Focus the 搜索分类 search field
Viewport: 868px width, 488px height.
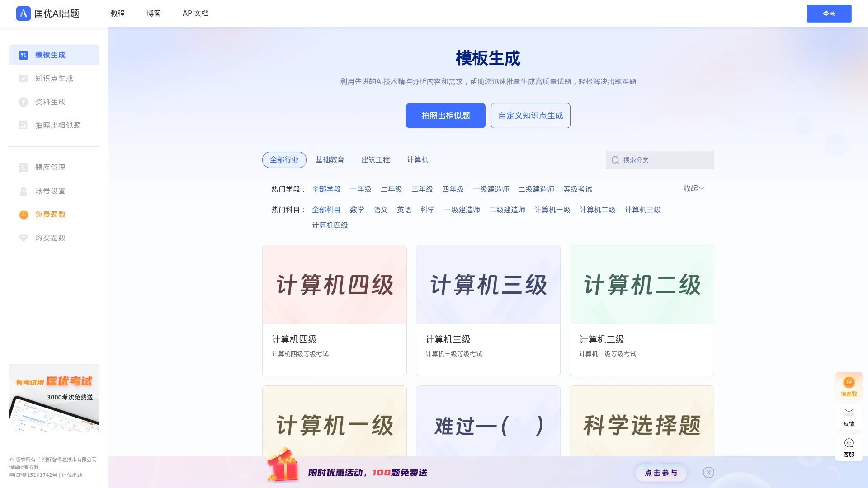pyautogui.click(x=660, y=160)
